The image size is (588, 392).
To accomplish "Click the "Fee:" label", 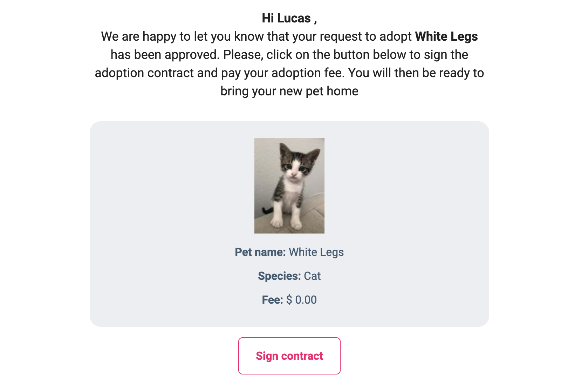I will [x=272, y=300].
